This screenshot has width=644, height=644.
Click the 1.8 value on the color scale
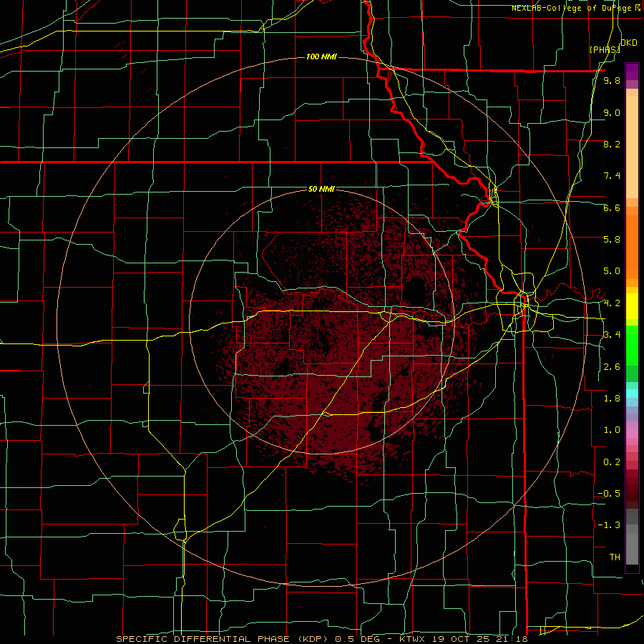[612, 399]
